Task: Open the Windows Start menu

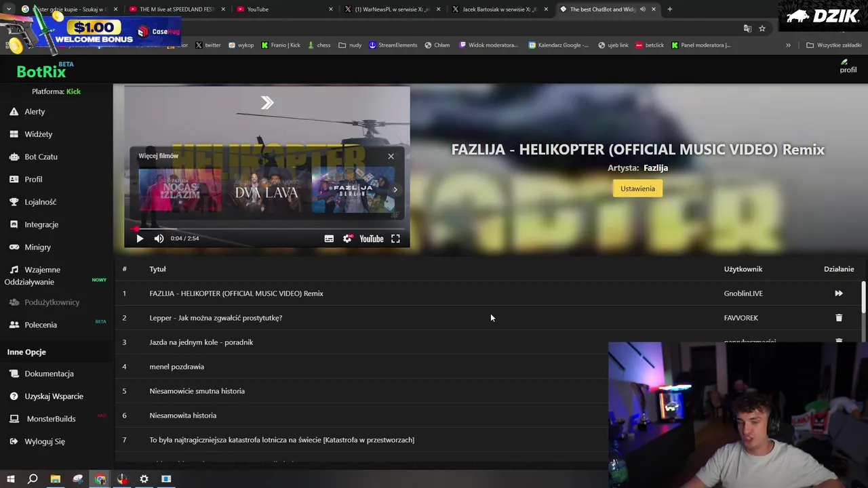Action: pyautogui.click(x=10, y=479)
